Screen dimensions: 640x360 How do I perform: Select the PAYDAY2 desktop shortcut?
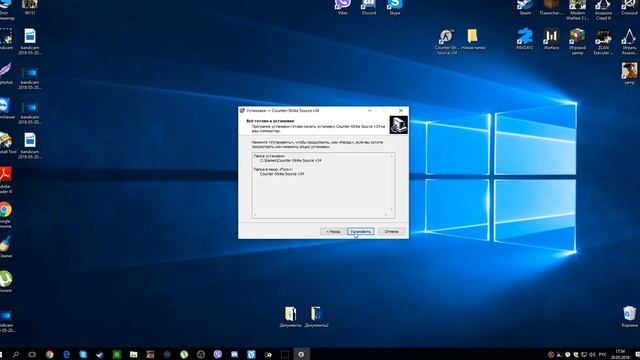point(525,39)
